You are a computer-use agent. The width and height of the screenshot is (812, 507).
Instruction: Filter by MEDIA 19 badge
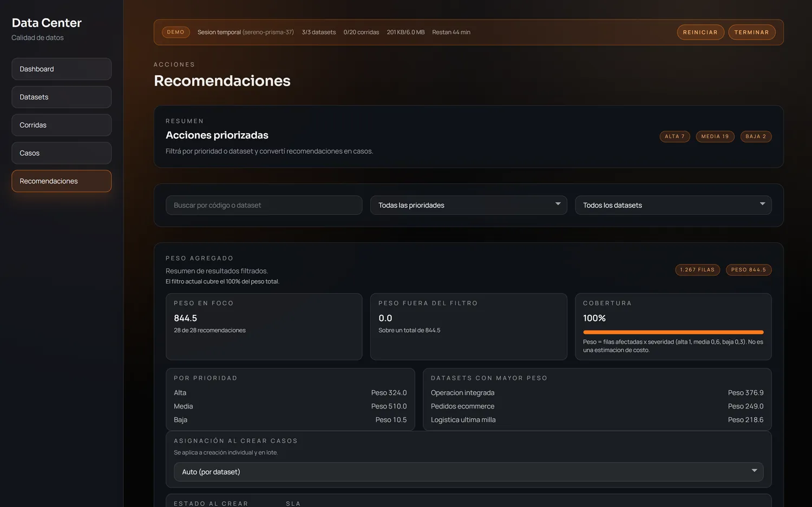tap(715, 136)
